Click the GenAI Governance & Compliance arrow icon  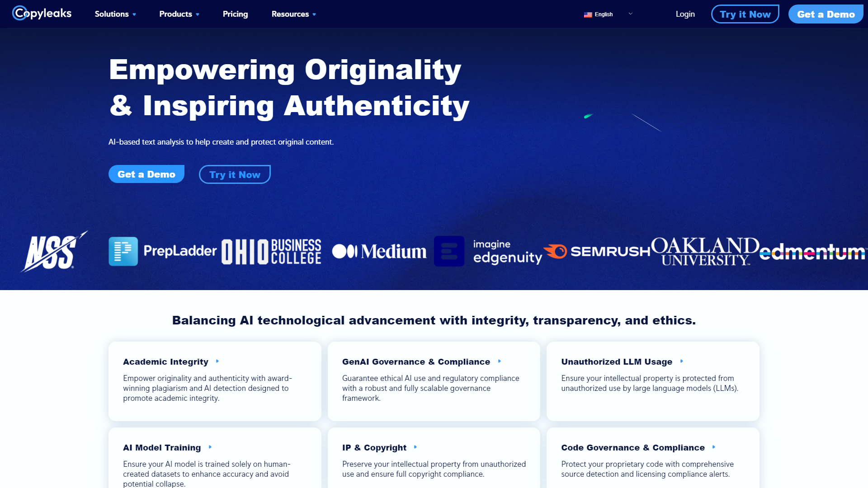499,361
